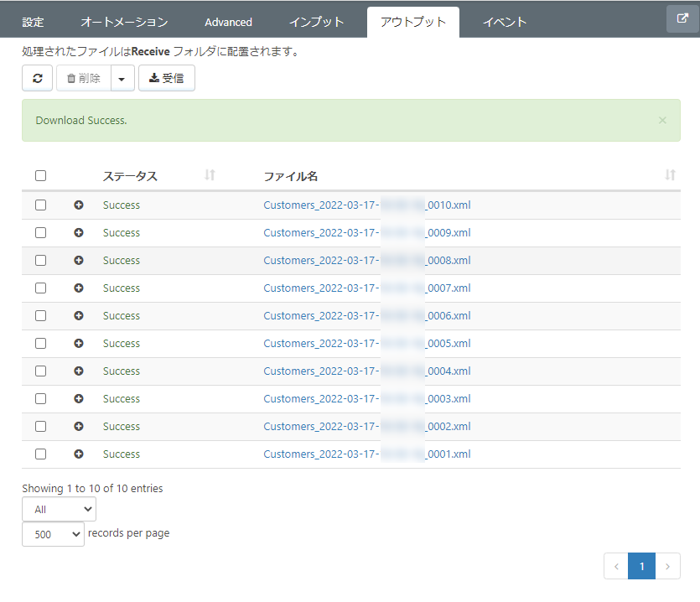Open connector in new window icon

click(x=682, y=18)
